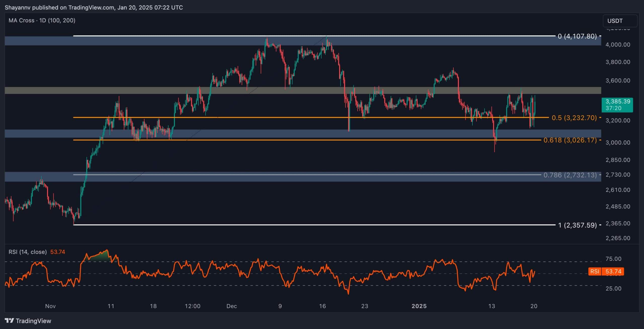Screen dimensions: 644x329
Task: Click the TradingView logo icon
Action: 9,320
